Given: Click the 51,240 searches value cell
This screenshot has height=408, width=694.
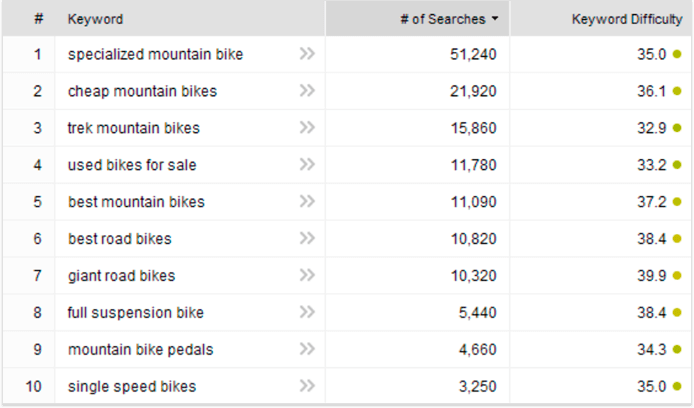Looking at the screenshot, I should tap(417, 54).
